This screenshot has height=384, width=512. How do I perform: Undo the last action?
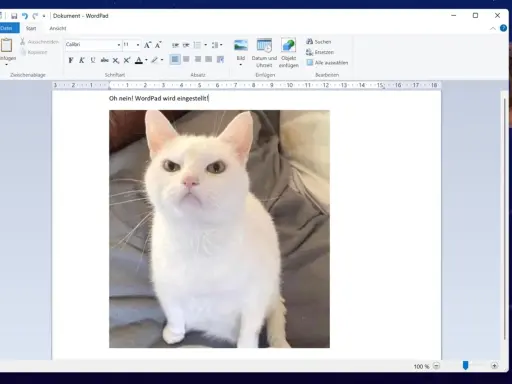coord(25,16)
